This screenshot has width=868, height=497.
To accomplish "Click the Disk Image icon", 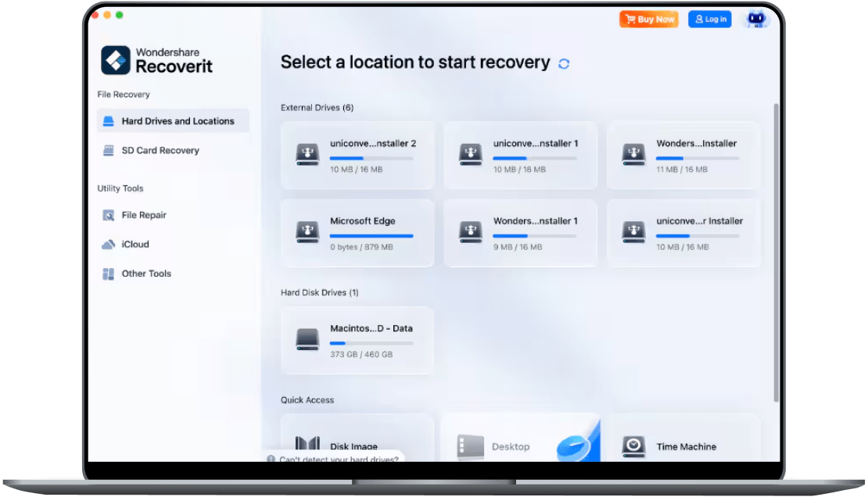I will point(307,445).
